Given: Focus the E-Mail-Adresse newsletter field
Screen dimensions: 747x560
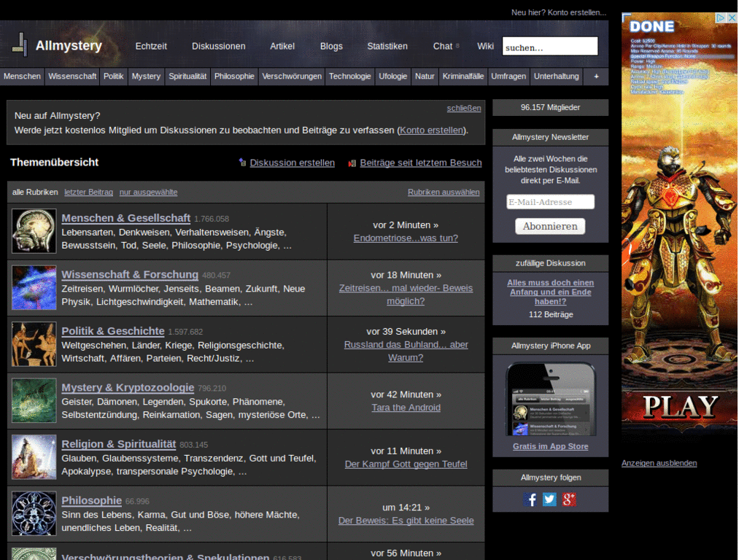Looking at the screenshot, I should point(550,202).
